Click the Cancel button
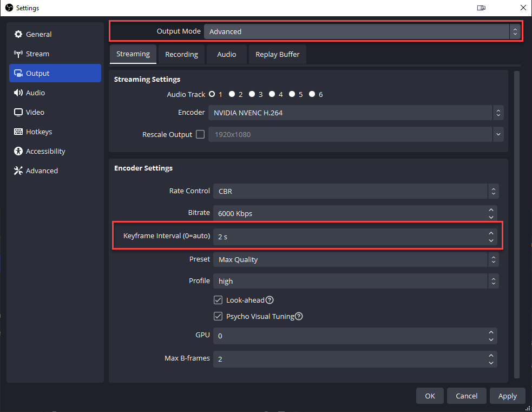The width and height of the screenshot is (532, 412). tap(467, 396)
